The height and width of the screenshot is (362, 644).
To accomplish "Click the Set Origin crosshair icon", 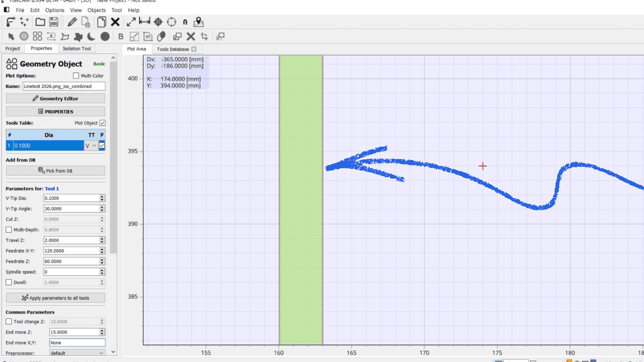I will (158, 22).
